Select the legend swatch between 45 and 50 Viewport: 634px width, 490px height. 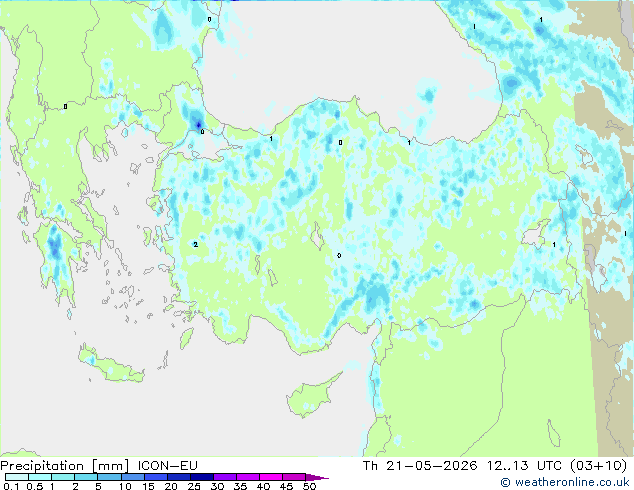point(294,477)
